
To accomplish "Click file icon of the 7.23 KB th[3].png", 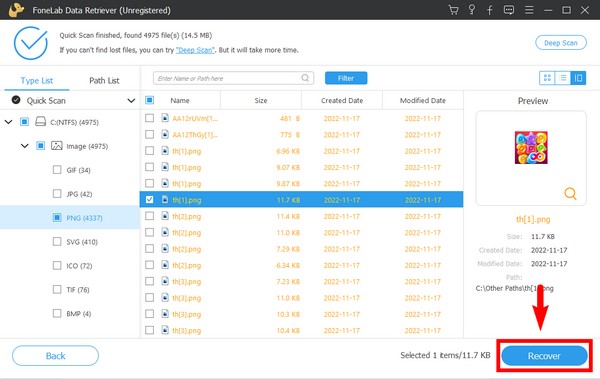I will coord(165,281).
